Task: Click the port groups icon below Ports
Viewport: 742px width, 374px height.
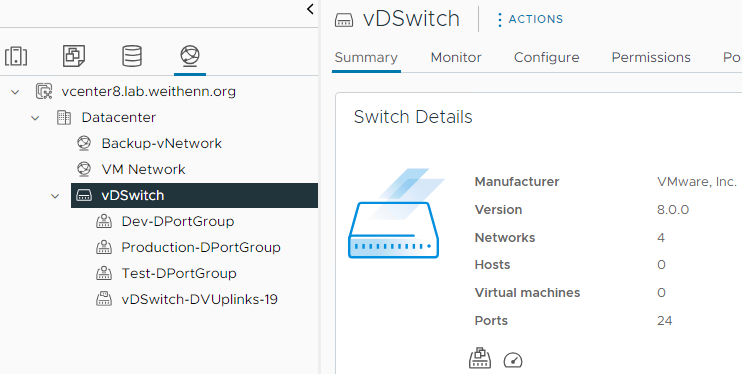Action: [480, 358]
